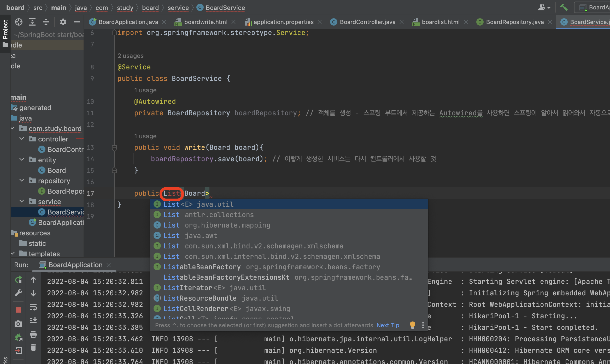610x364 pixels.
Task: Click Next Tip link in completion popup
Action: [x=388, y=325]
